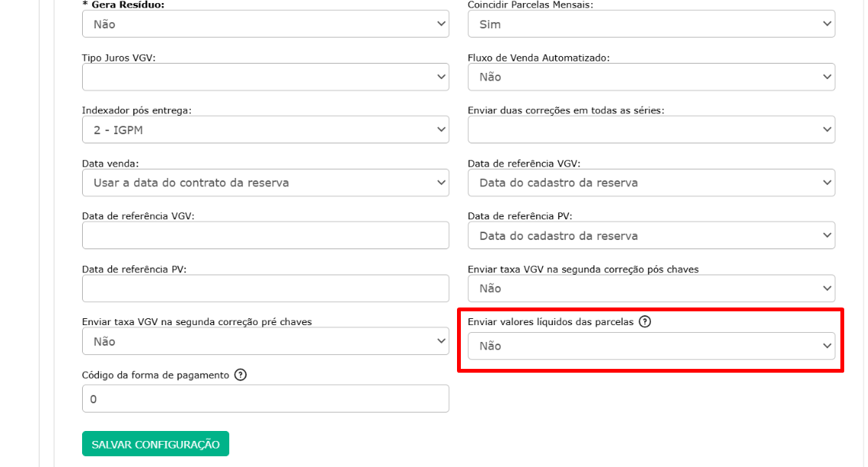Screen dimensions: 868x467
Task: Click the Código da forma de pagamento input field
Action: pyautogui.click(x=265, y=399)
